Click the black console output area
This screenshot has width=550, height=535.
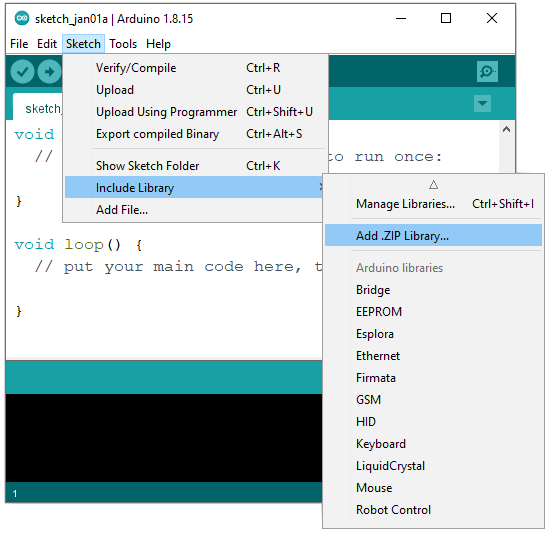(x=164, y=438)
